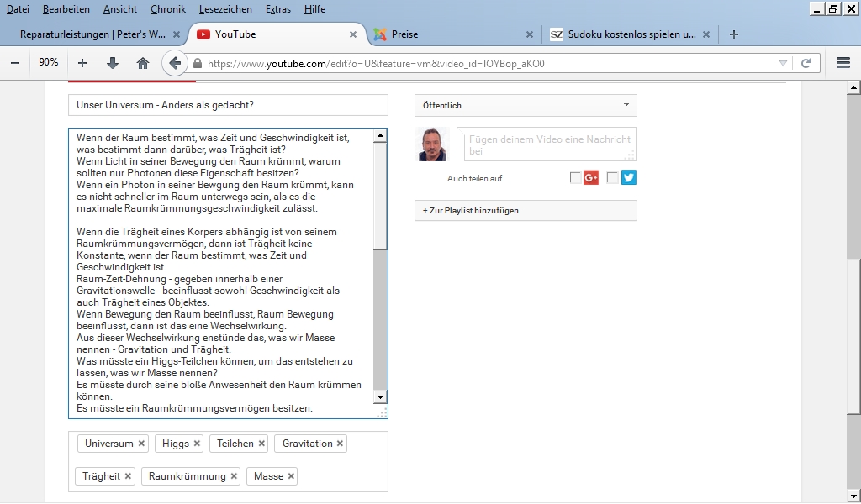Reload the current page

click(806, 63)
